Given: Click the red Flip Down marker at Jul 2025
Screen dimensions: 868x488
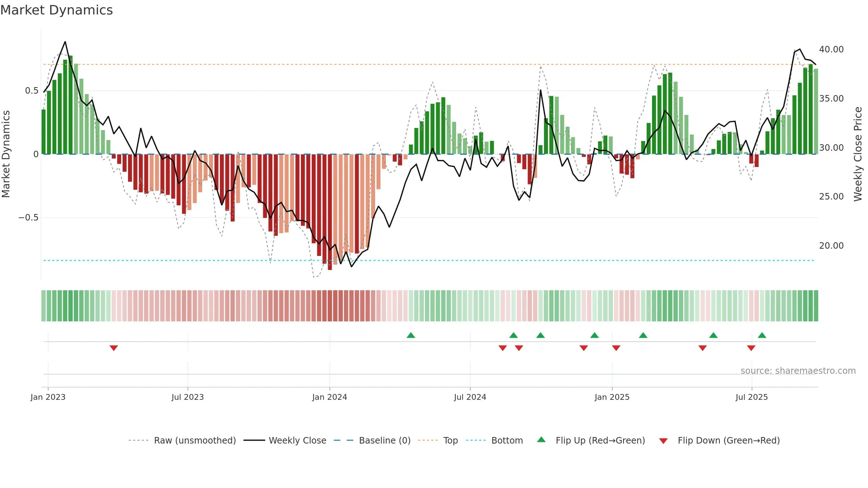Looking at the screenshot, I should tap(751, 348).
